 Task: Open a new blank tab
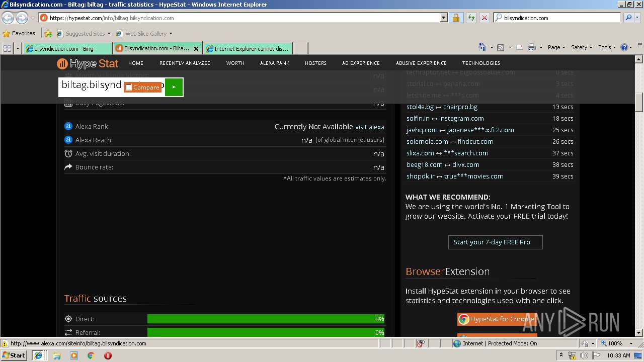point(300,48)
